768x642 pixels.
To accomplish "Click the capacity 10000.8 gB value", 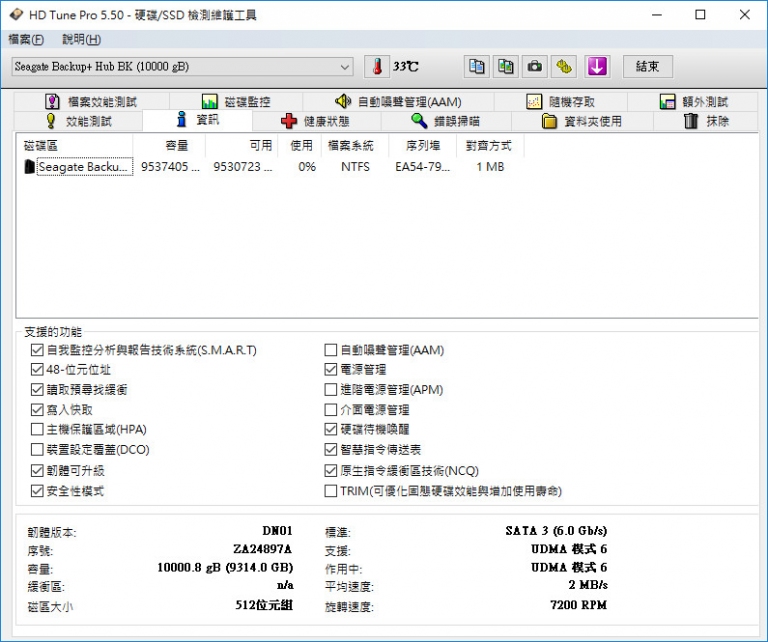I will point(225,567).
